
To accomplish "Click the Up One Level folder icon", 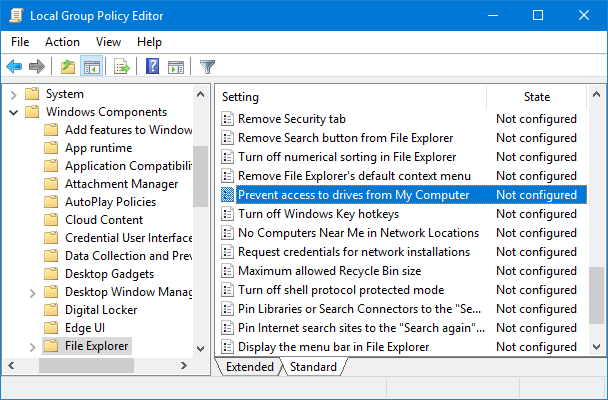I will pyautogui.click(x=68, y=67).
